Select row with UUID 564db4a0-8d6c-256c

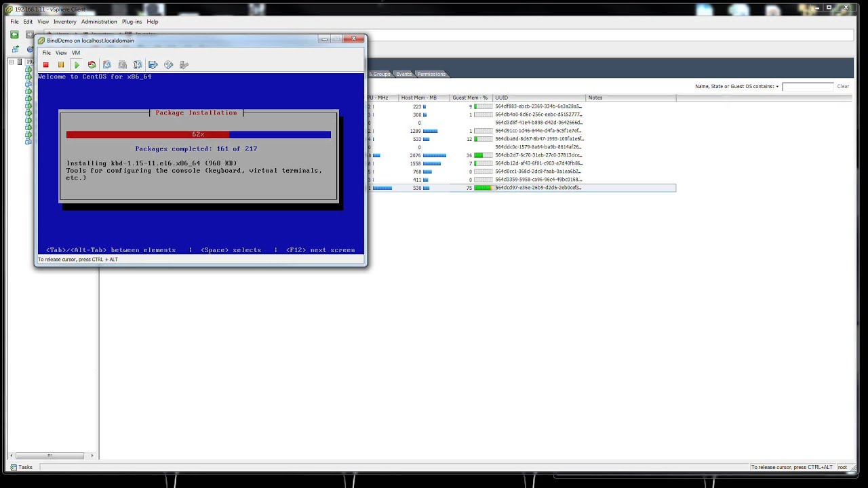[538, 115]
